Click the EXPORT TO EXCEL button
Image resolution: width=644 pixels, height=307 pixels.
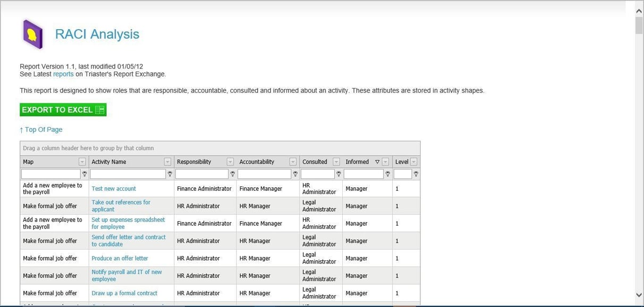click(58, 109)
